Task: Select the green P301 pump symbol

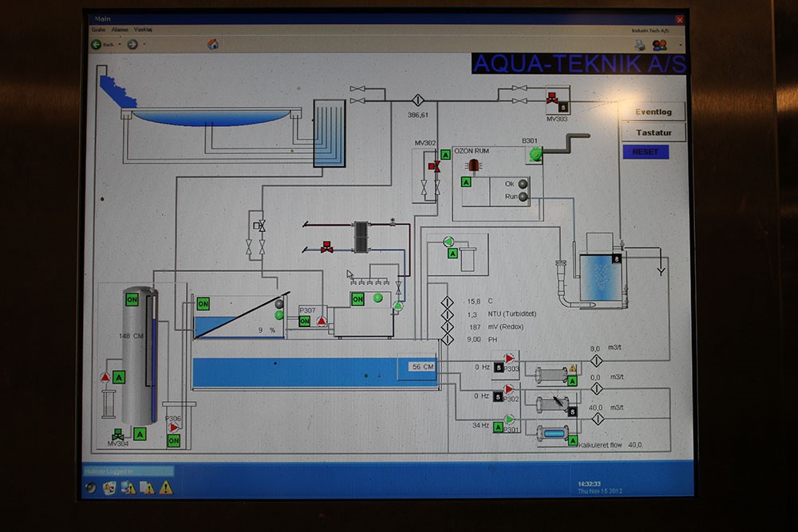Action: tap(509, 420)
